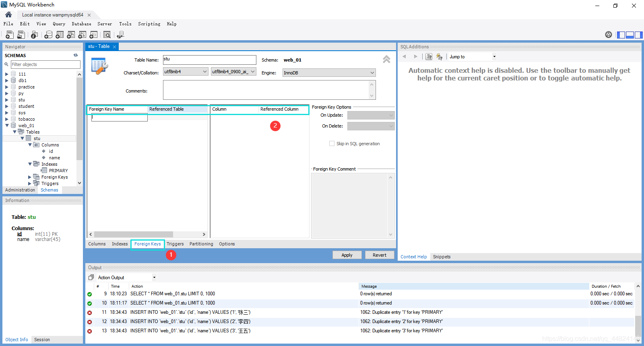Expand the tobacco schema node
644x346 pixels.
(7, 119)
